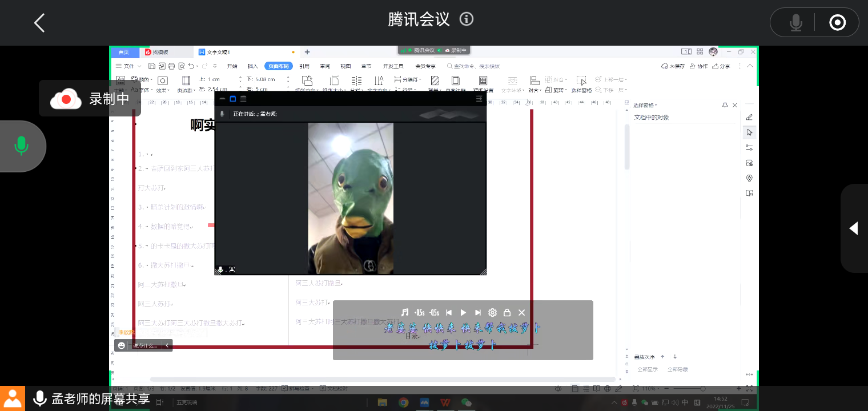Click the pen icon in right sidebar
The image size is (868, 411).
[x=749, y=117]
